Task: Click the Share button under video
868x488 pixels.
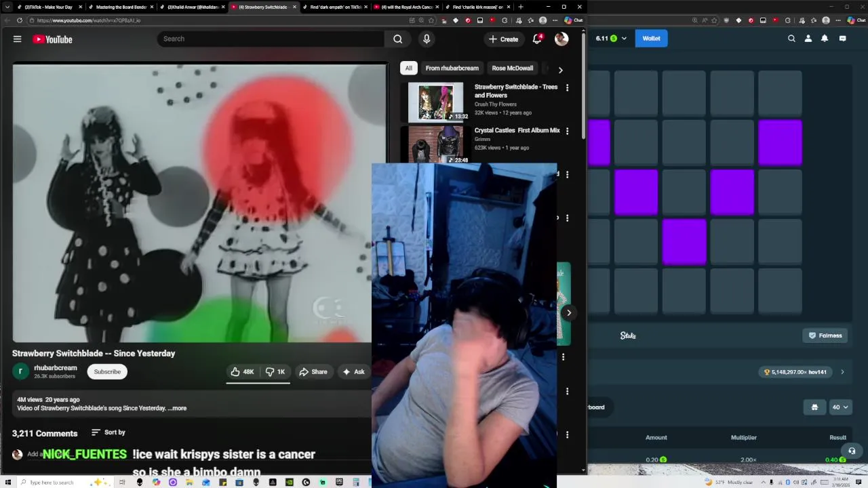Action: pyautogui.click(x=313, y=371)
